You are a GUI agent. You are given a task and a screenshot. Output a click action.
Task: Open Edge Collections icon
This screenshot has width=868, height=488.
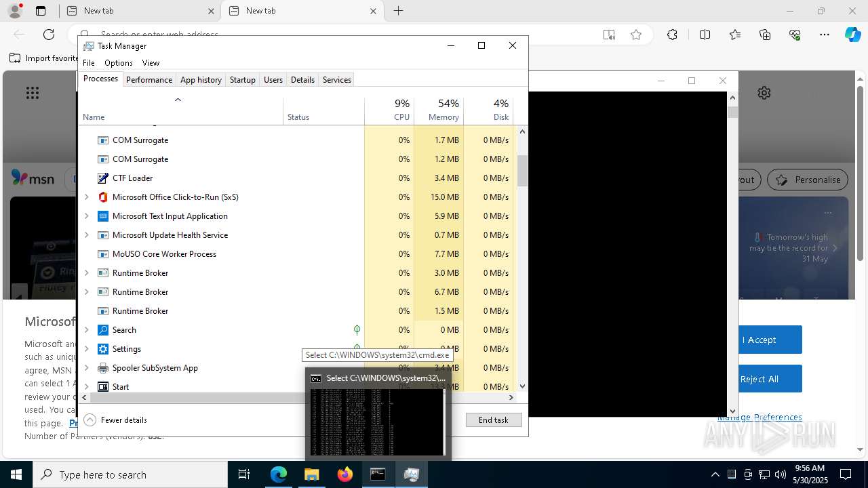pos(765,35)
